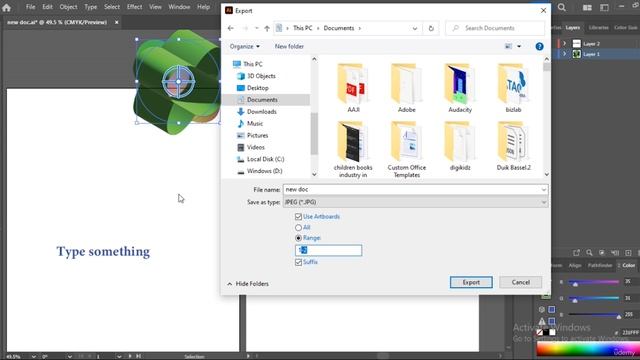
Task: Open the Adobe folder
Action: [x=407, y=88]
